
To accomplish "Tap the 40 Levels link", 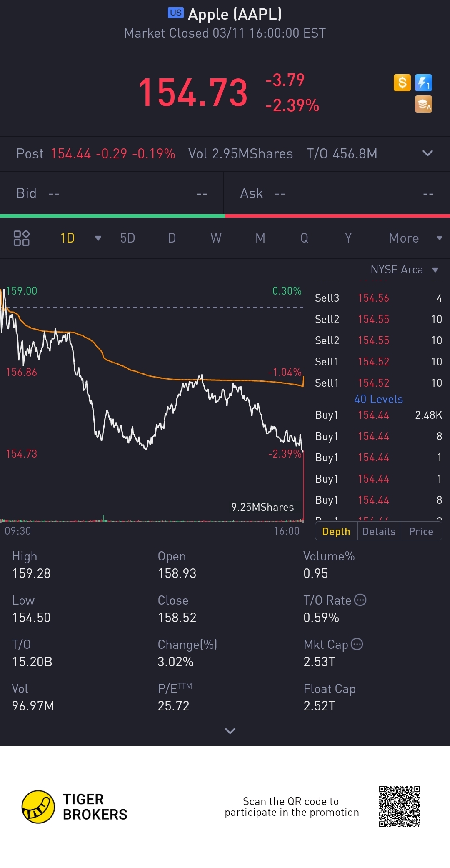I will tap(378, 399).
